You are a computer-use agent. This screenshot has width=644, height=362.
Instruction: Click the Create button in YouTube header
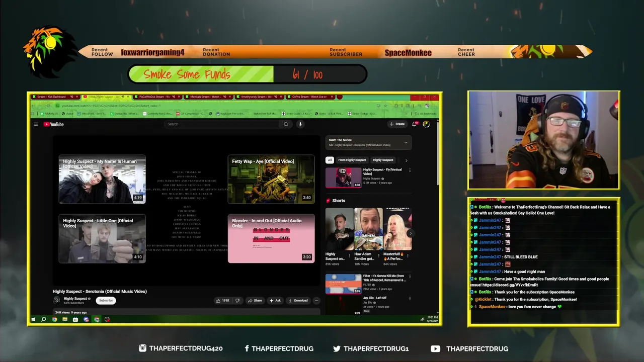pyautogui.click(x=397, y=124)
